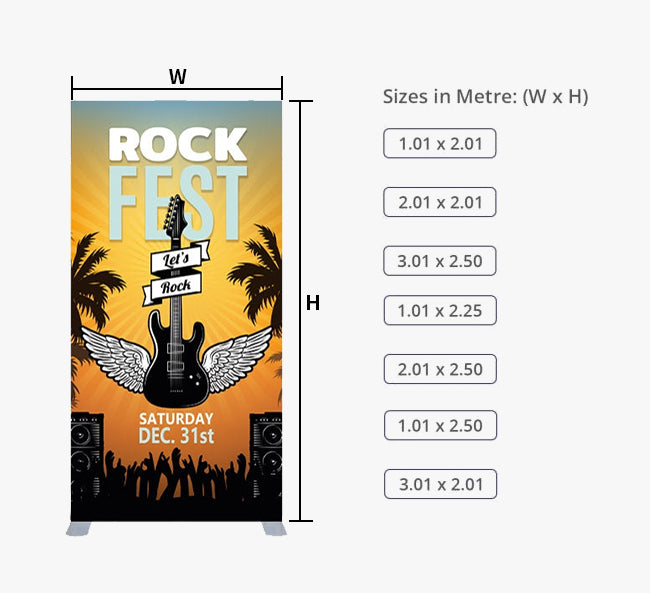Select size 1.01 x 2.25
This screenshot has height=593, width=650.
[x=440, y=311]
